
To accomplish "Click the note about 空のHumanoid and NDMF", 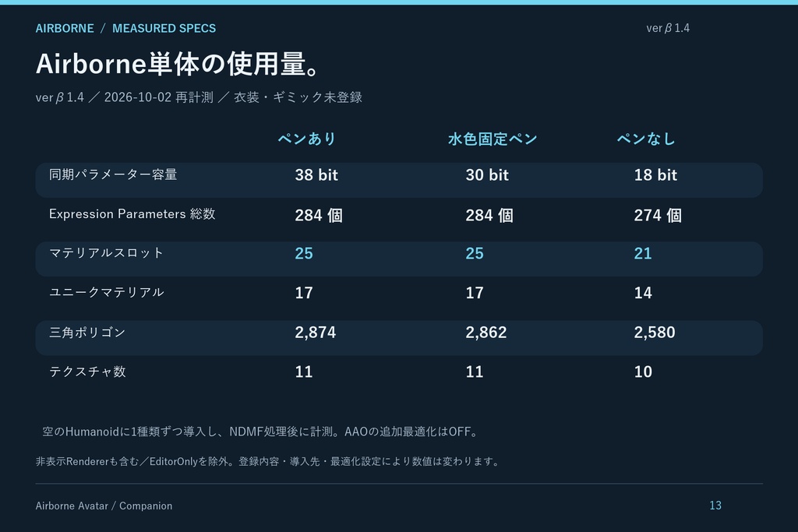I will (x=262, y=432).
